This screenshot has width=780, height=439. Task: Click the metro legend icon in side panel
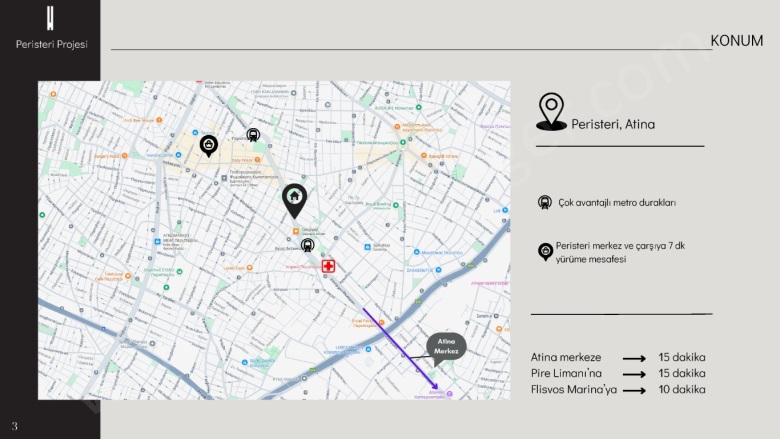pos(545,203)
